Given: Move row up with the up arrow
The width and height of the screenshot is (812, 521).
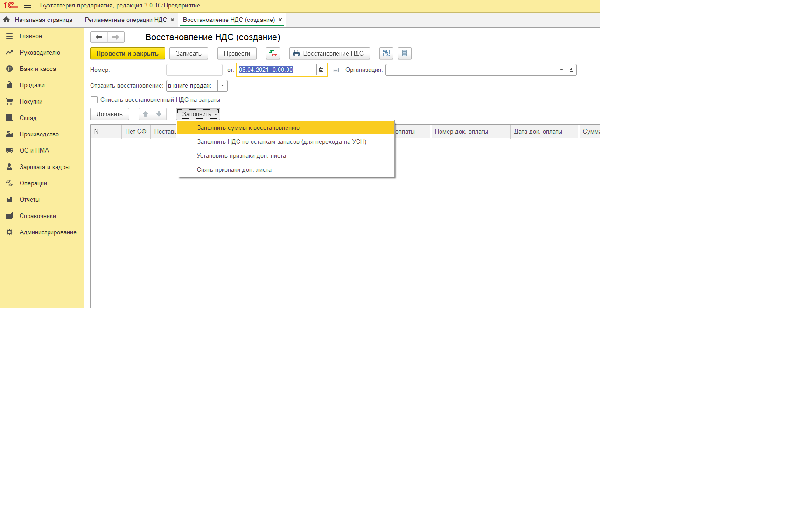Looking at the screenshot, I should point(146,114).
